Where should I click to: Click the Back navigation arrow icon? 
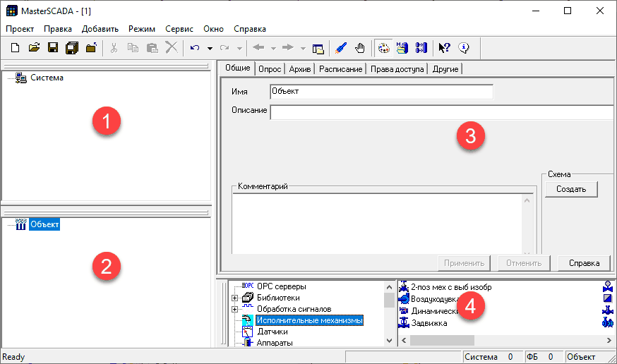coord(258,47)
